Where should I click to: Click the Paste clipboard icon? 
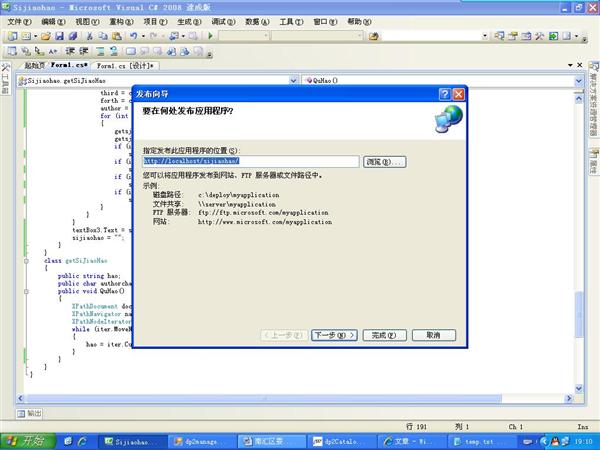pos(117,36)
